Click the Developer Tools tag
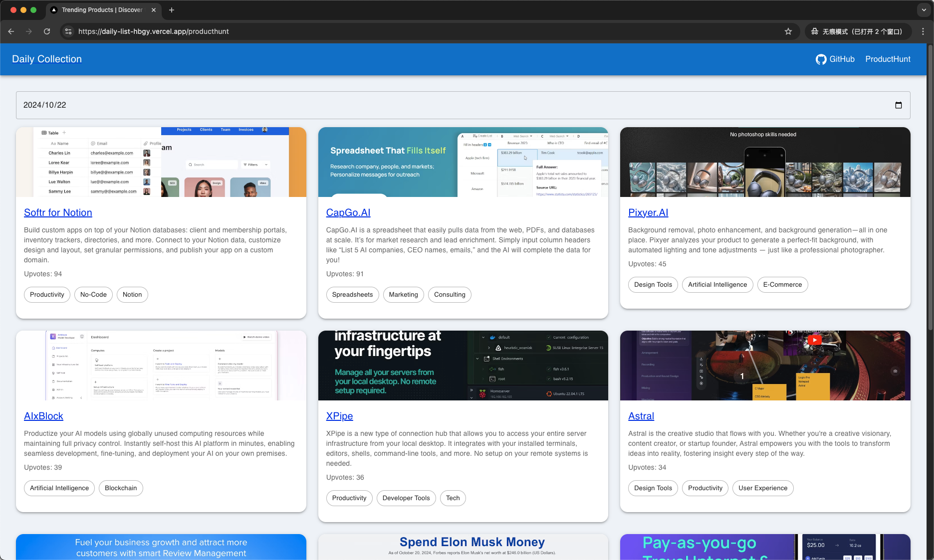Screen dimensions: 934x560 coord(406,498)
